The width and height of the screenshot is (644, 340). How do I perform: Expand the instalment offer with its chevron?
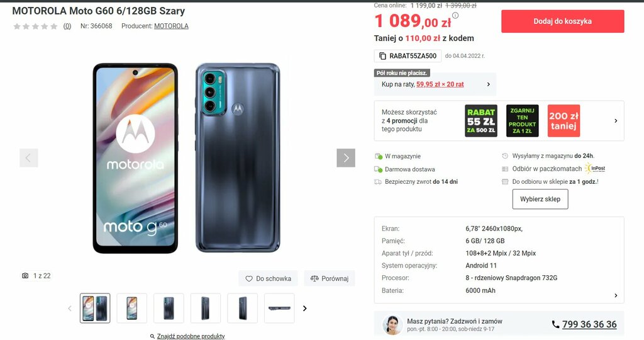[x=488, y=84]
